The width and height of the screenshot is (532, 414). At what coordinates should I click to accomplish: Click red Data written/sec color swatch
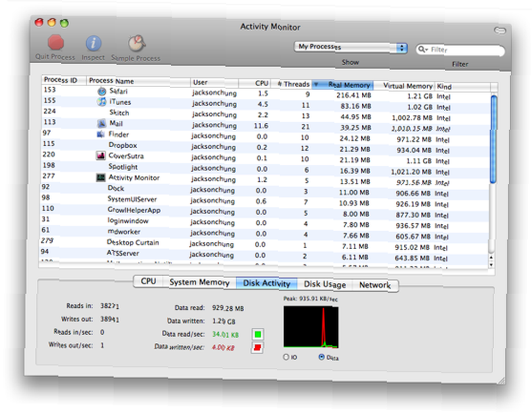pos(257,348)
